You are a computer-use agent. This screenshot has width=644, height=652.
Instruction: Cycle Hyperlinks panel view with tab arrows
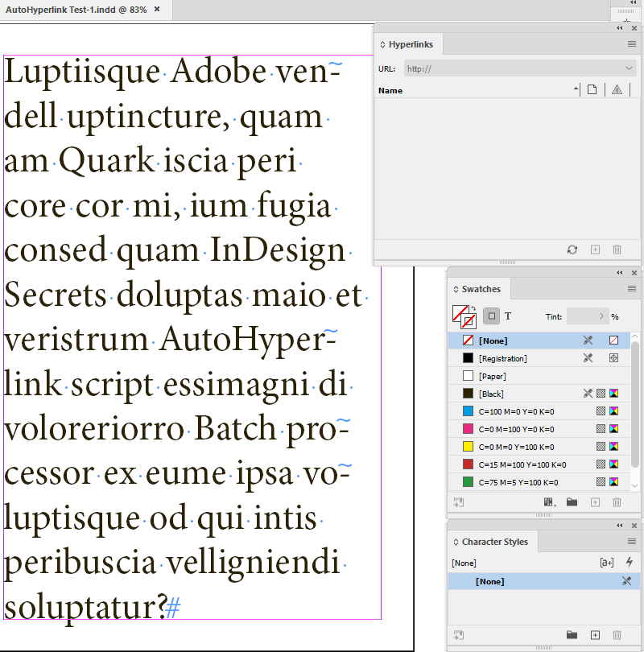[382, 44]
